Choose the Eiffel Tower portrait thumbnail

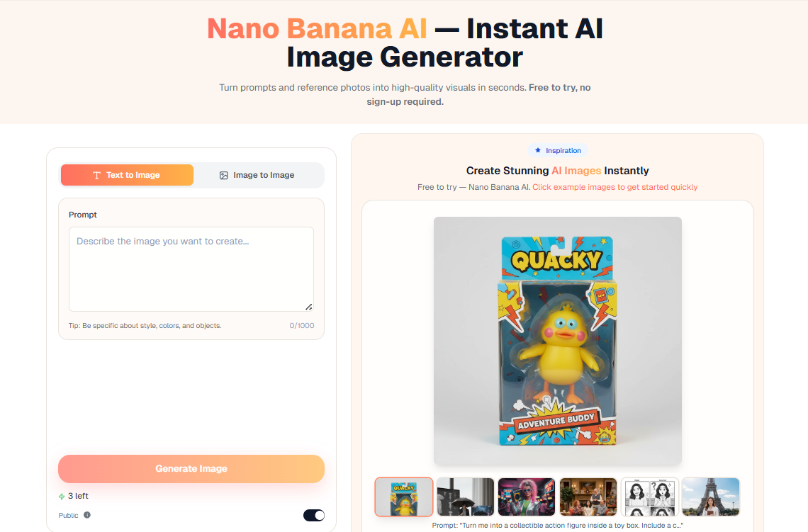tap(711, 497)
